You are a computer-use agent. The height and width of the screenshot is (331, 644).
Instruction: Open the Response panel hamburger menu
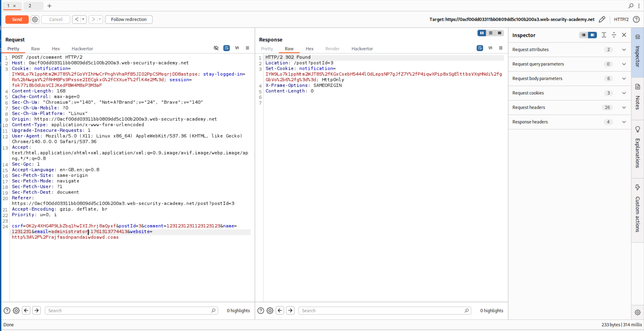(501, 48)
